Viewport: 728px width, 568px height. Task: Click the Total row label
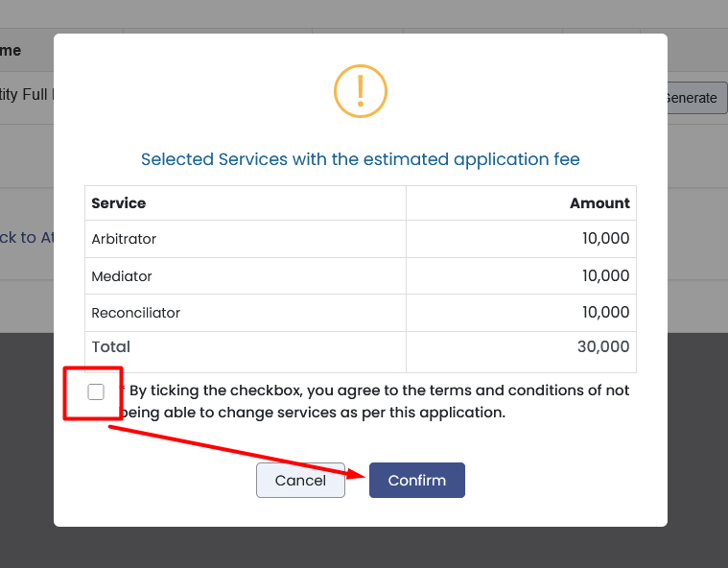(x=111, y=346)
